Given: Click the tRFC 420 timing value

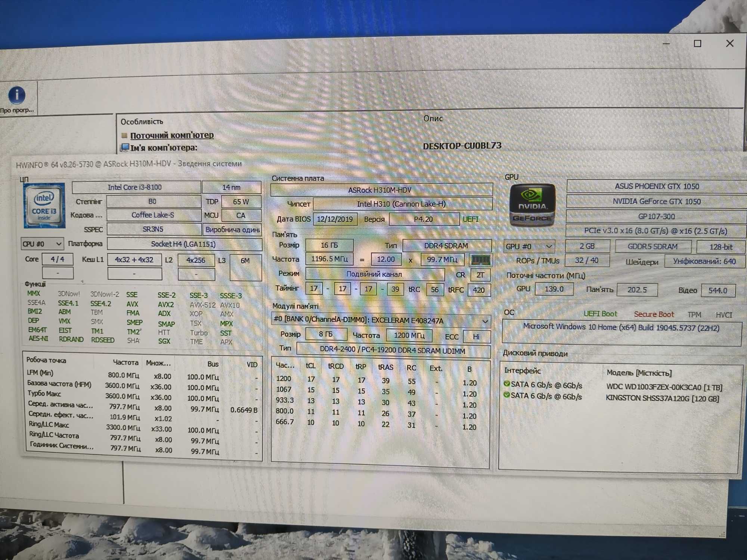Looking at the screenshot, I should (479, 290).
